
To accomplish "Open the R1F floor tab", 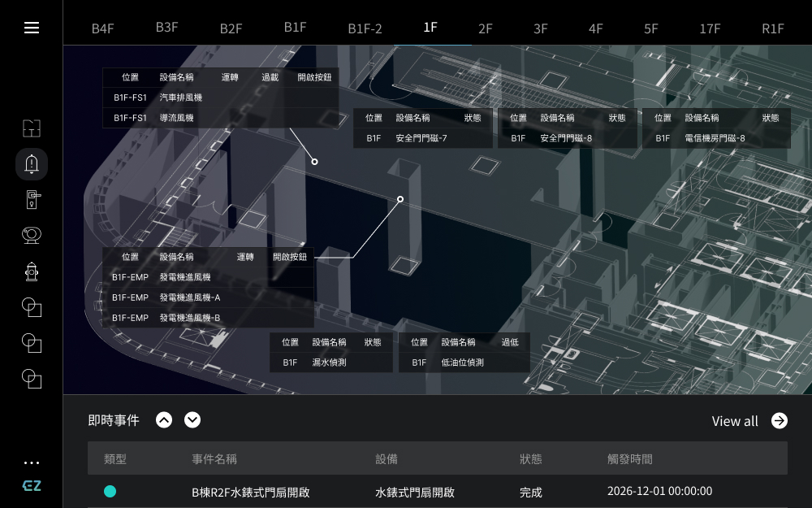I will 772,28.
